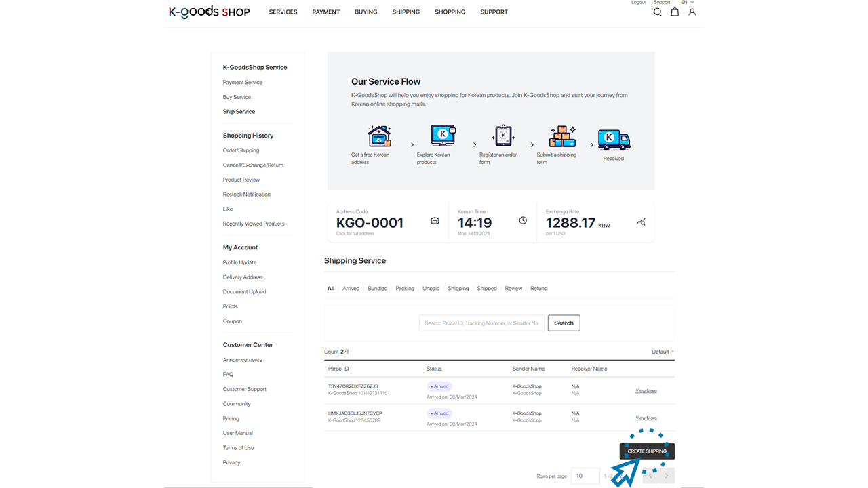Open Delivery Address in My Account sidebar
868x488 pixels.
point(243,277)
